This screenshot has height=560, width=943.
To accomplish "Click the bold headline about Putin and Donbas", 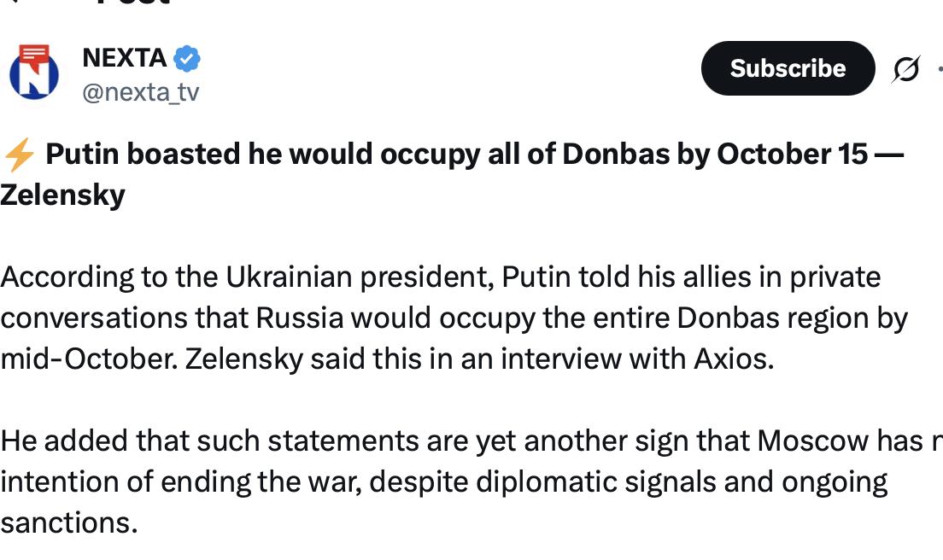I will click(452, 174).
